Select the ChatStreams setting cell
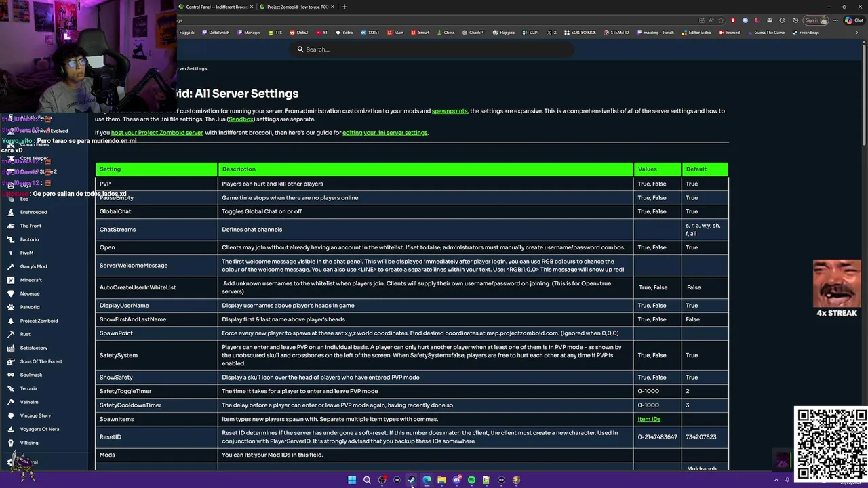Viewport: 868px width, 488px height. [157, 230]
